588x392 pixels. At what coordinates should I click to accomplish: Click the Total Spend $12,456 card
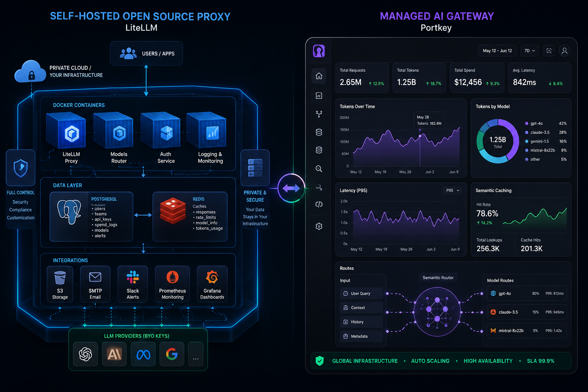click(477, 78)
